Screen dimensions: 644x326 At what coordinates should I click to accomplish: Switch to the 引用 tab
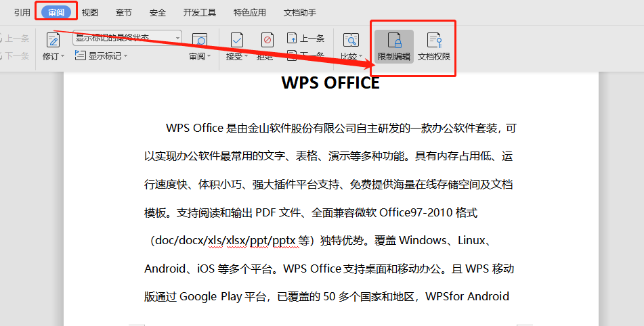[x=22, y=13]
